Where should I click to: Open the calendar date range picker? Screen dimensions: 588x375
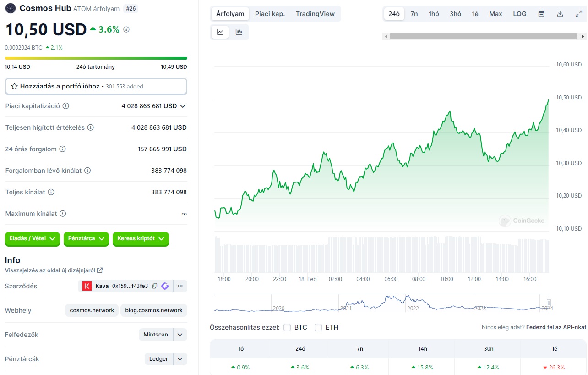point(541,14)
